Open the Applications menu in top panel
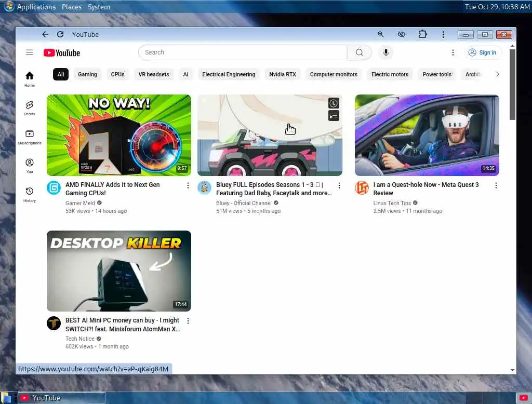532x404 pixels. click(36, 7)
